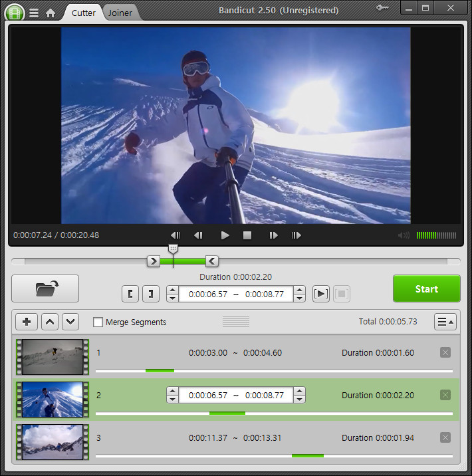Screen dimensions: 472x476
Task: Increase segment 2 start time stepper
Action: 172,391
